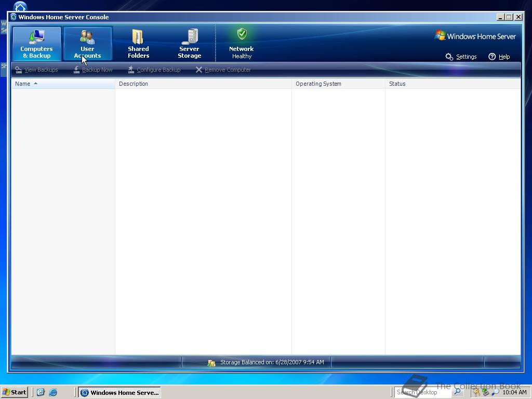Viewport: 532px width, 399px height.
Task: Open Settings with the gear icon
Action: tap(461, 57)
